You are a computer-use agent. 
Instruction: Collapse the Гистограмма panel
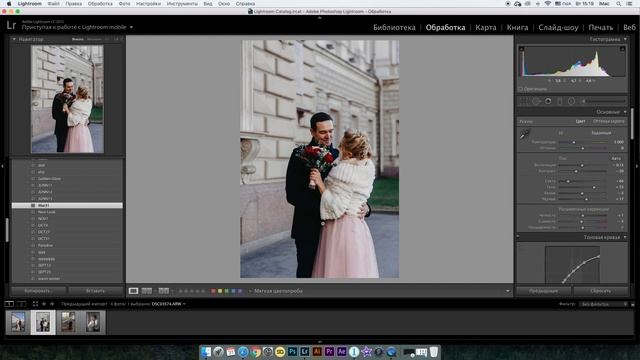point(625,39)
